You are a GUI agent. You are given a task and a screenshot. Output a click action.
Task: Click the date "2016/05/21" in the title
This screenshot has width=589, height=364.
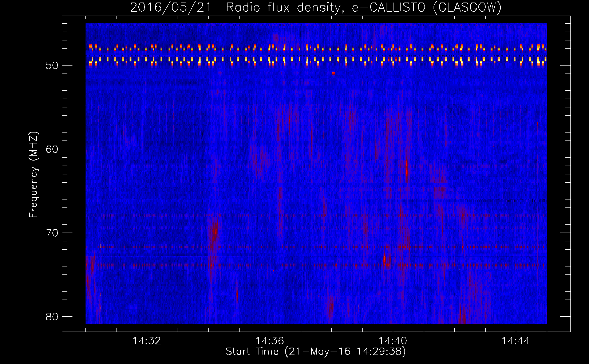[170, 7]
